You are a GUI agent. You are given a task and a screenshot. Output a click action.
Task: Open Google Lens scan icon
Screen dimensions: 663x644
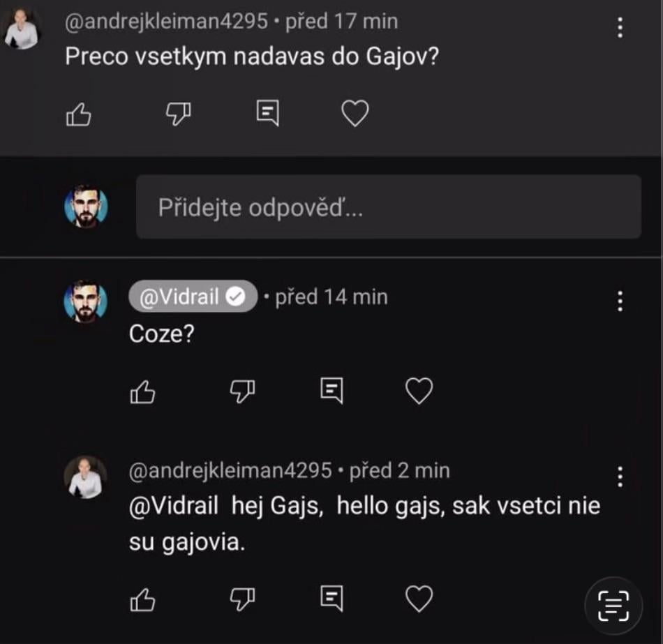coord(612,606)
